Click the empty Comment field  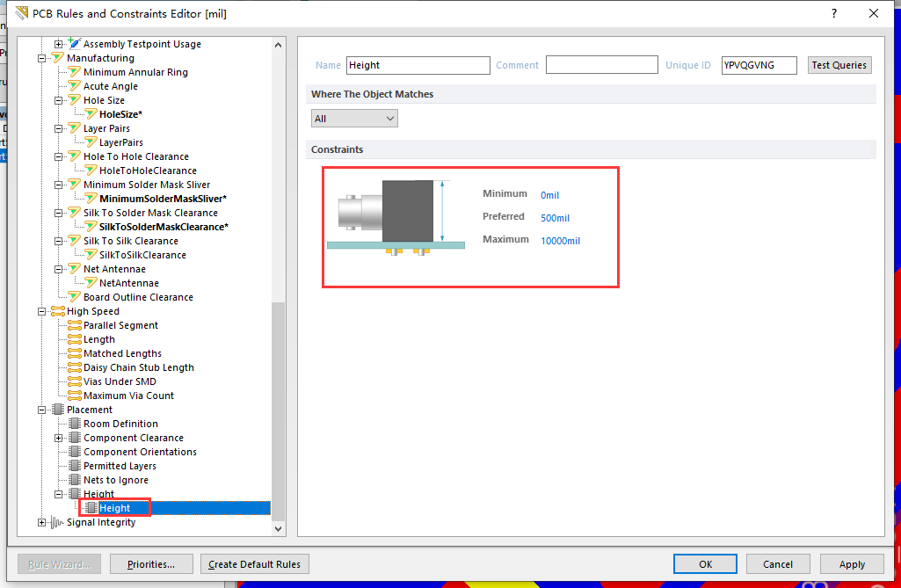(x=601, y=65)
